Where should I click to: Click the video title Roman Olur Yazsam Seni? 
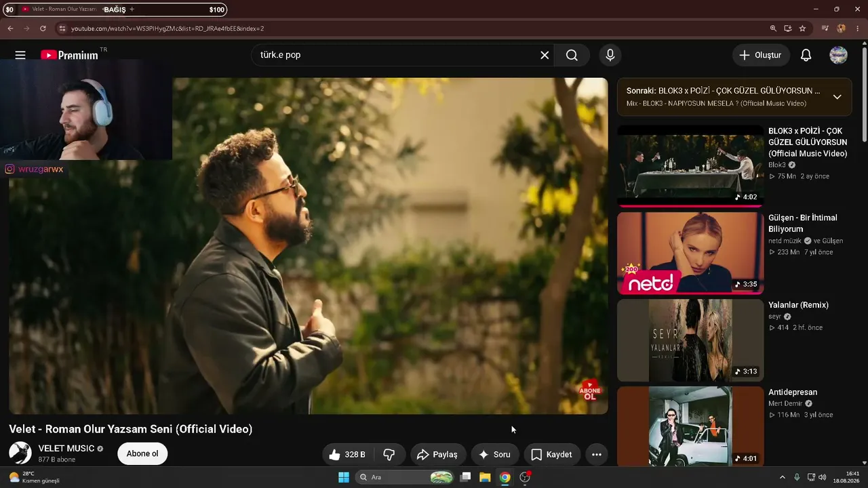[131, 429]
